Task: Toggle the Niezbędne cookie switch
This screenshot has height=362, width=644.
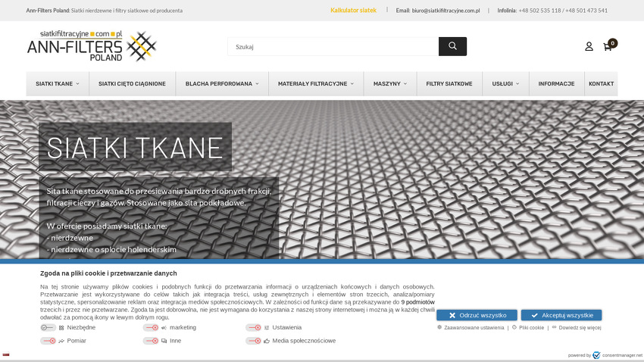Action: [x=48, y=327]
